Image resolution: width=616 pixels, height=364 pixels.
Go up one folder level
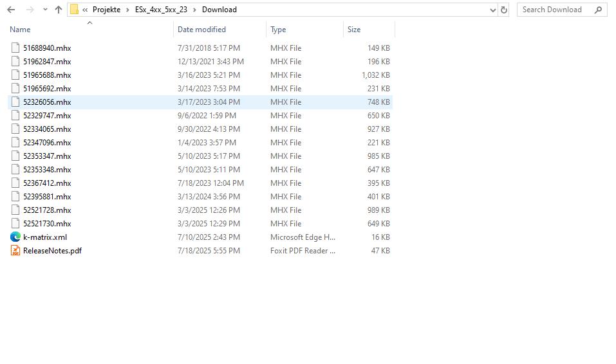click(59, 10)
